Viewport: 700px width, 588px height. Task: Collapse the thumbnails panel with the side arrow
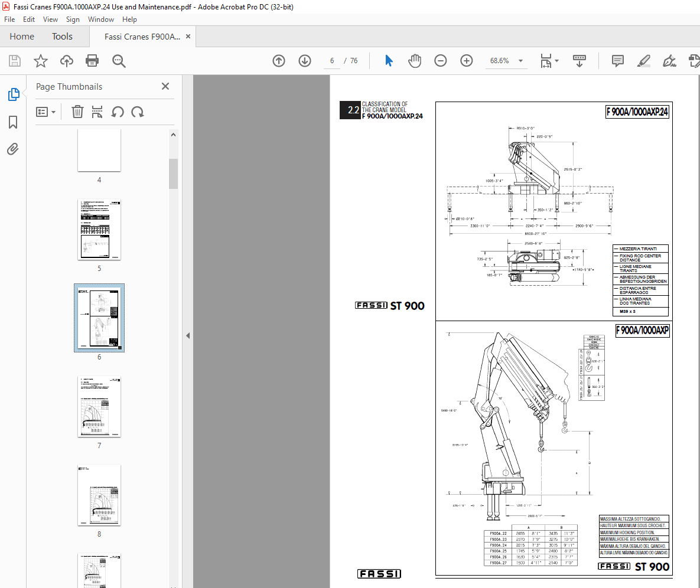(x=187, y=335)
